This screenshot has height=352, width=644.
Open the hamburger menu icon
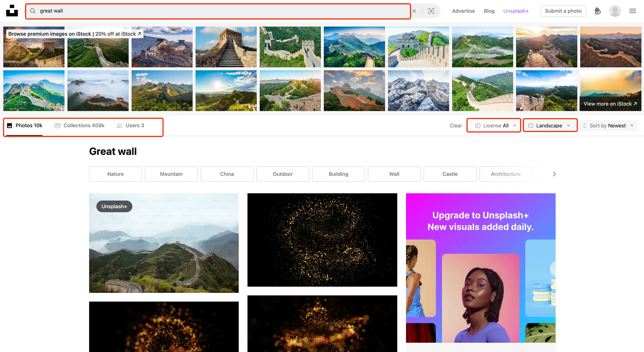(633, 11)
